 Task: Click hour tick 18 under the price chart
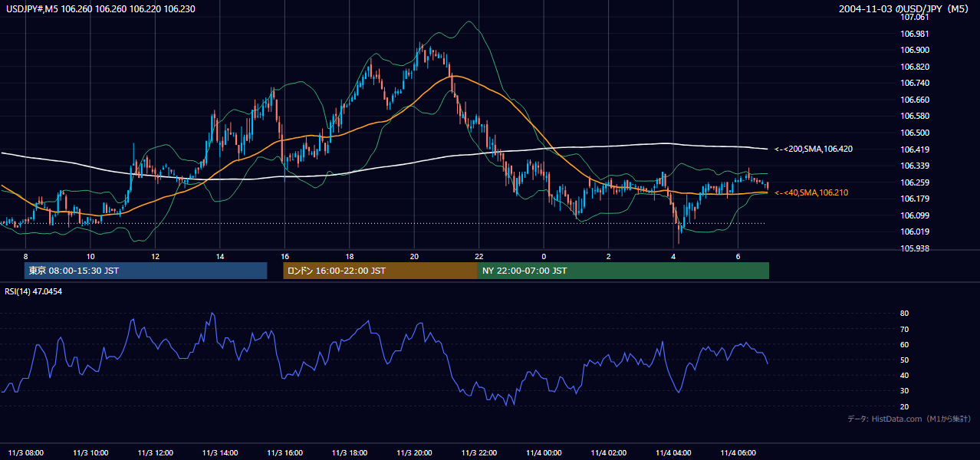[350, 256]
